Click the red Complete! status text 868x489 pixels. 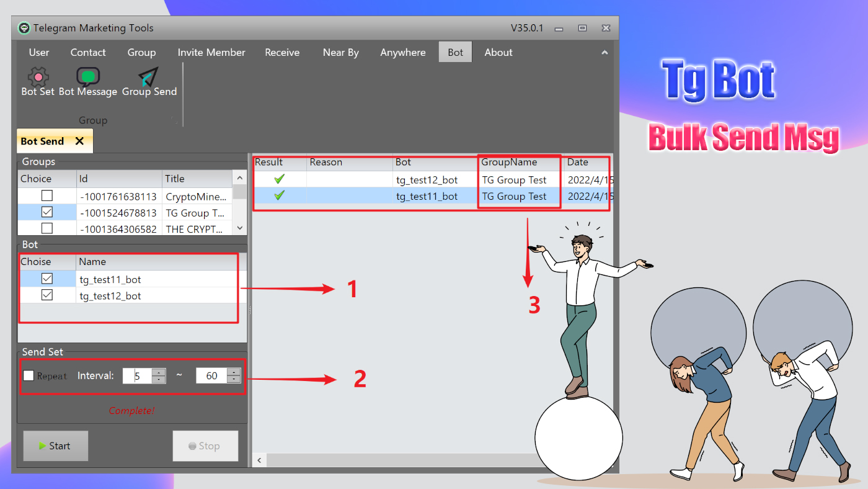pos(131,410)
